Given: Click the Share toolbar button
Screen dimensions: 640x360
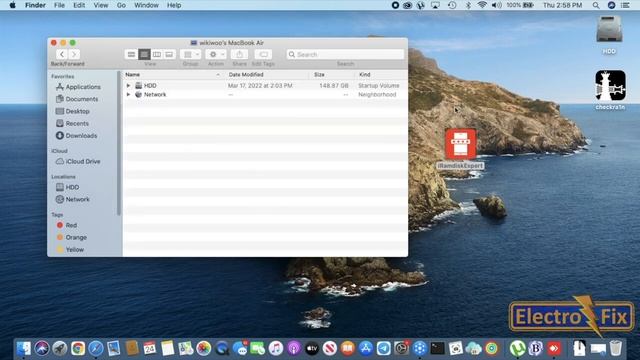Looking at the screenshot, I should (x=239, y=54).
